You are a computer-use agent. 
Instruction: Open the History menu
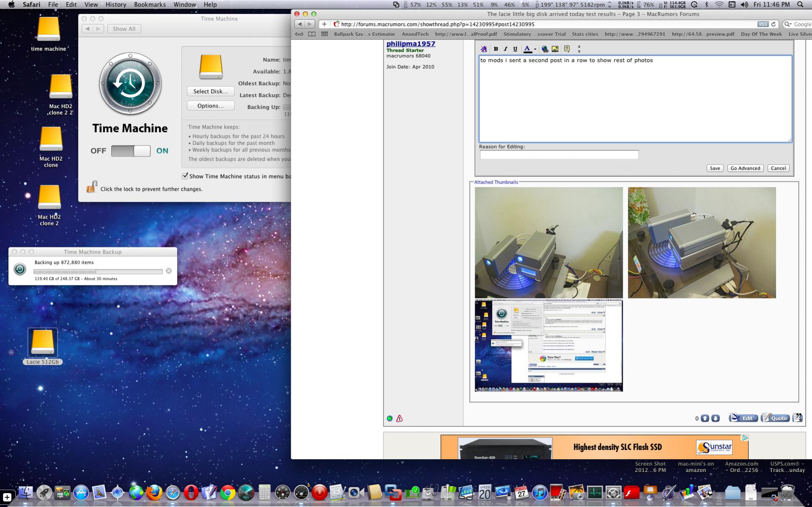(x=116, y=5)
